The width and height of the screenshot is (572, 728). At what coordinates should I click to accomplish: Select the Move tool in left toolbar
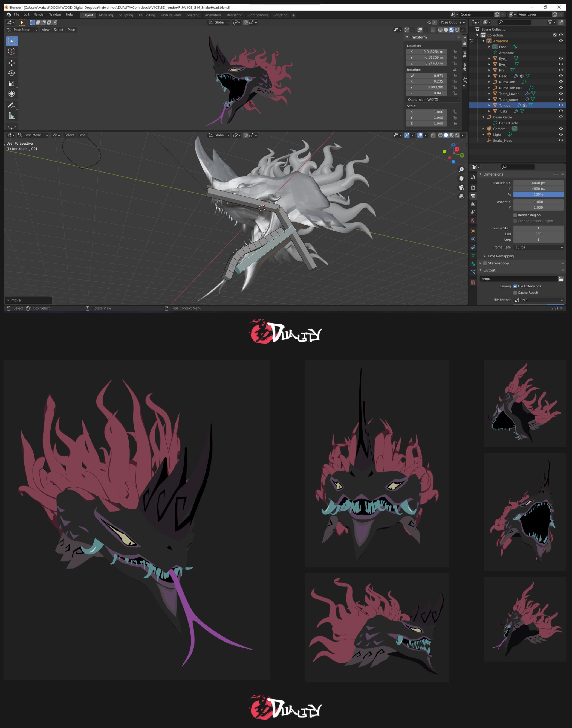tap(12, 63)
